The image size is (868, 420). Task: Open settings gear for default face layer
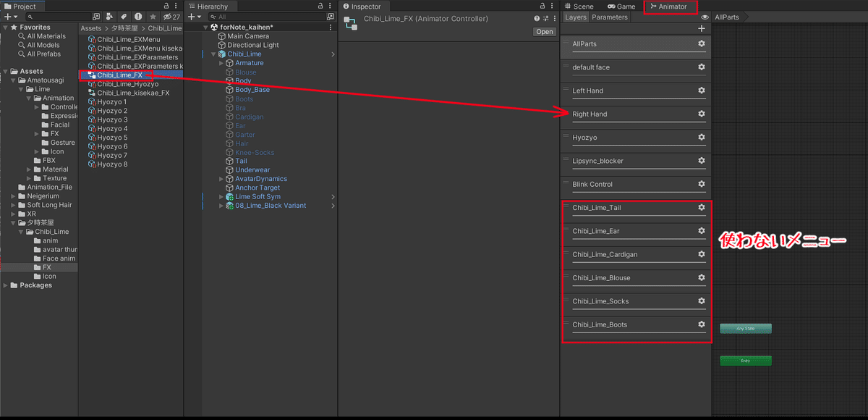click(701, 67)
